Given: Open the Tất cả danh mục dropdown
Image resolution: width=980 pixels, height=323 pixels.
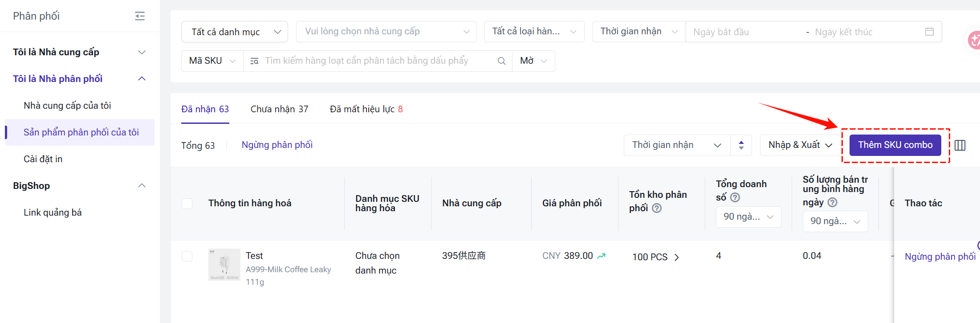Looking at the screenshot, I should tap(235, 32).
